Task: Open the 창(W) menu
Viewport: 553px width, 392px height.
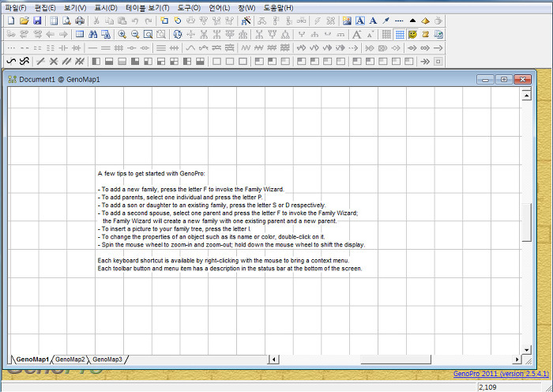Action: pyautogui.click(x=246, y=8)
